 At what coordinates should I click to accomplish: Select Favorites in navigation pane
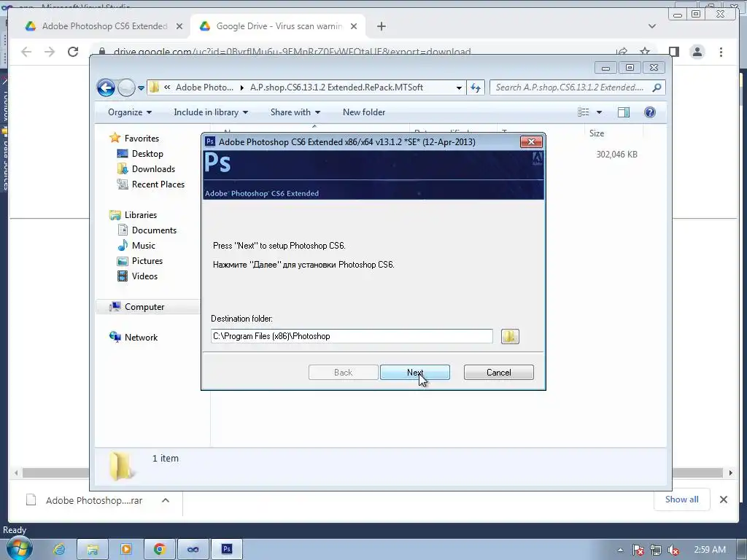(x=142, y=139)
